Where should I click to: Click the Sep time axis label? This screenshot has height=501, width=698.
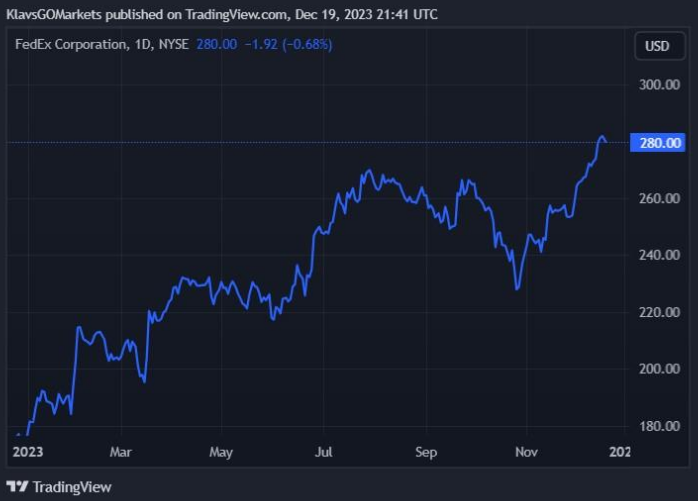point(426,452)
